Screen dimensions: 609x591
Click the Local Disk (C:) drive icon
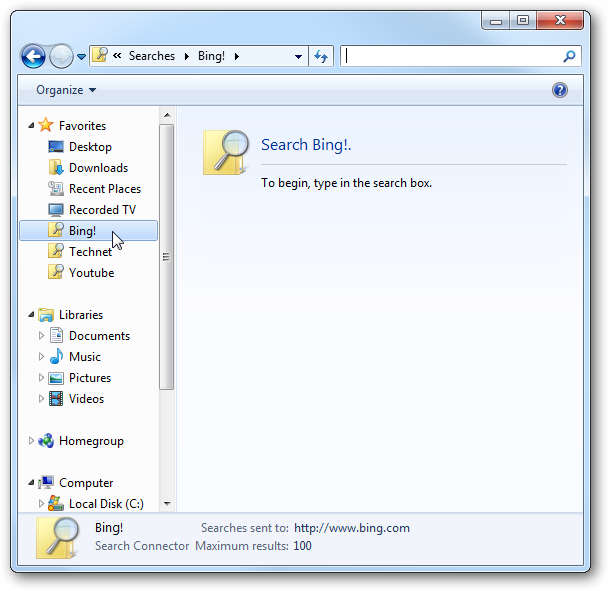click(x=56, y=503)
